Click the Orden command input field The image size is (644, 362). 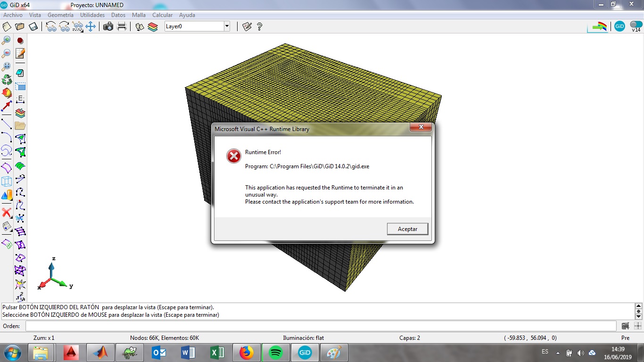tap(321, 326)
